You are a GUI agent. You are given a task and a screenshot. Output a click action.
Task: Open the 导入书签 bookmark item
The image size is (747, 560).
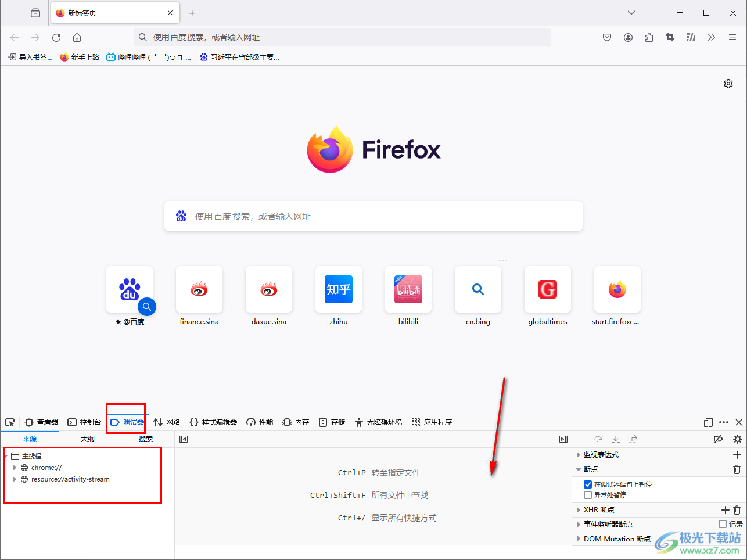(x=31, y=57)
